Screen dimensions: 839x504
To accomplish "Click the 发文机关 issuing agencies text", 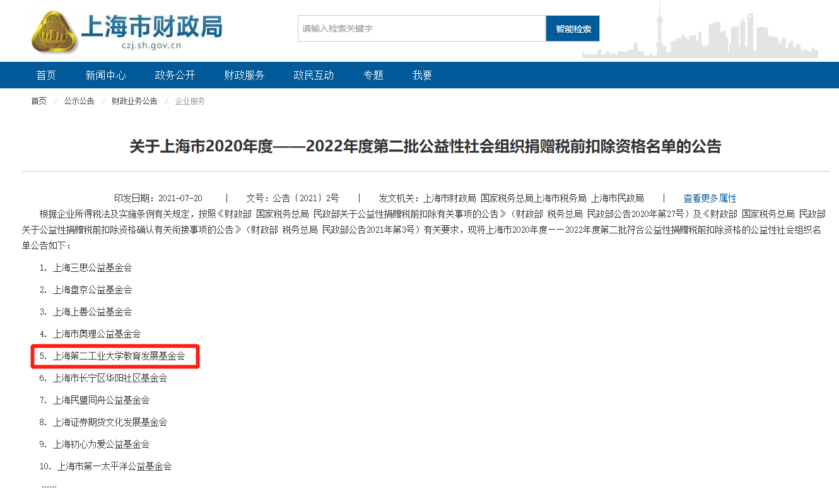I will [511, 198].
